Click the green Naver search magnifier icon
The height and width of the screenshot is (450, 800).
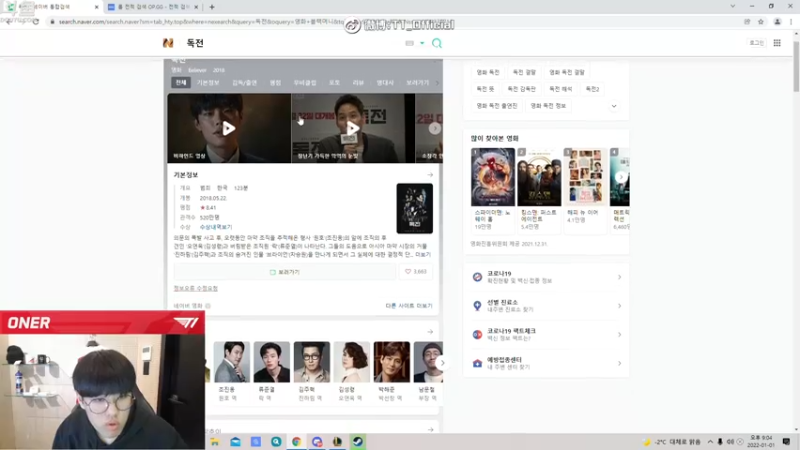click(x=437, y=43)
